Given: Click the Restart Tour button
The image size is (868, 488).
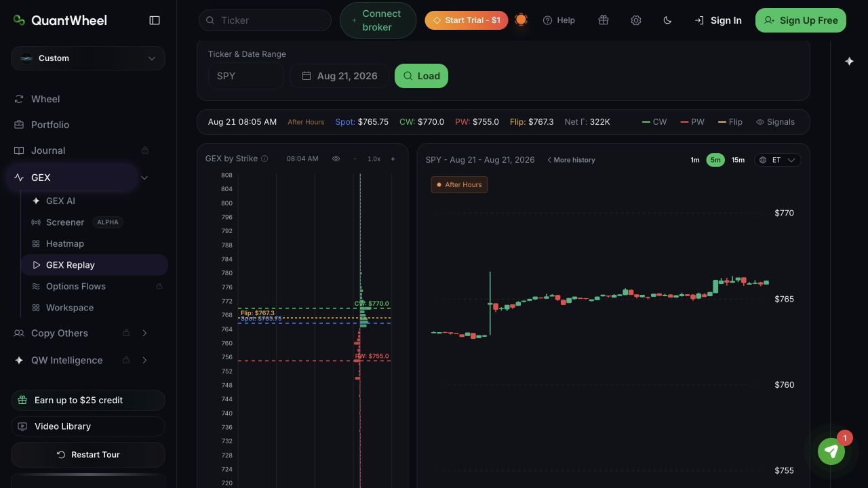Looking at the screenshot, I should coord(88,455).
